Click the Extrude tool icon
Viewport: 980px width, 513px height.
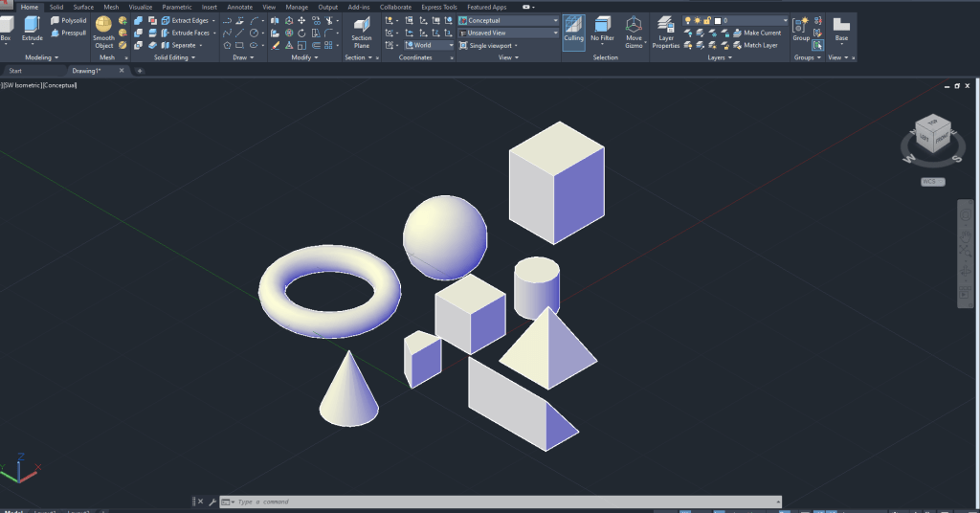(x=33, y=26)
